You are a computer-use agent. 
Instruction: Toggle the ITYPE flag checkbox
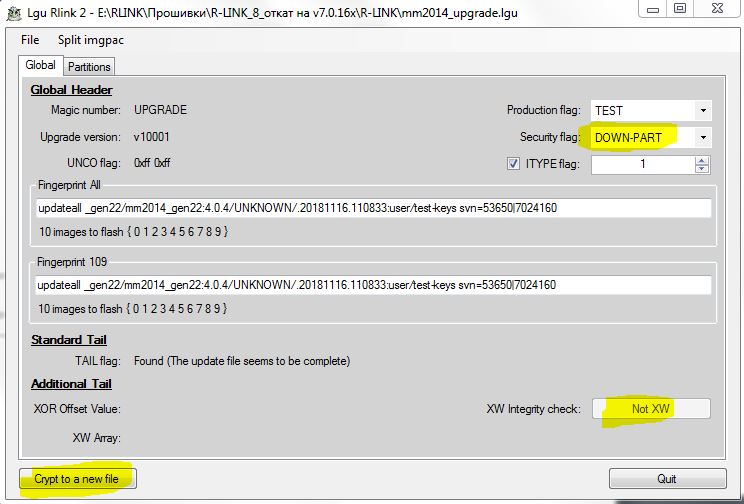513,164
